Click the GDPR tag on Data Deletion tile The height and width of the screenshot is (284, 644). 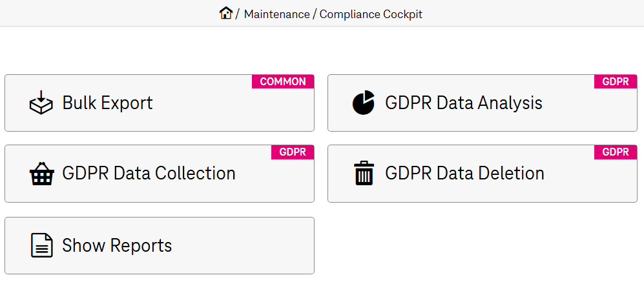click(616, 152)
